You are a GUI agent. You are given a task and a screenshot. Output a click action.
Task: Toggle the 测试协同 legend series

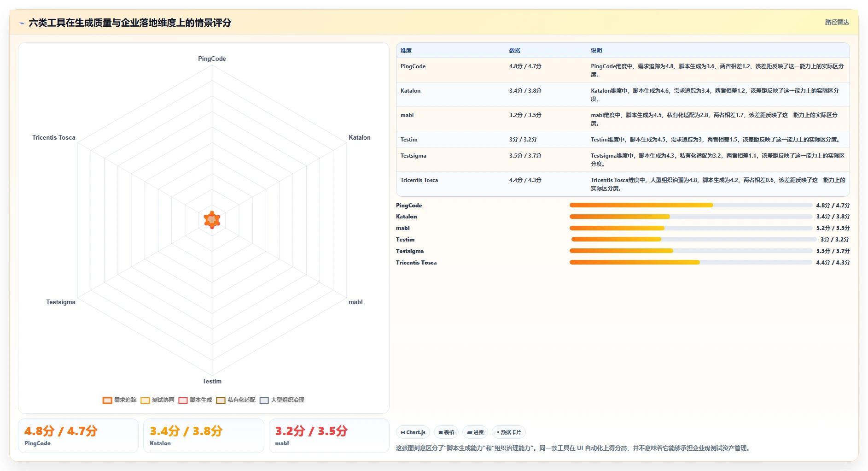click(157, 400)
